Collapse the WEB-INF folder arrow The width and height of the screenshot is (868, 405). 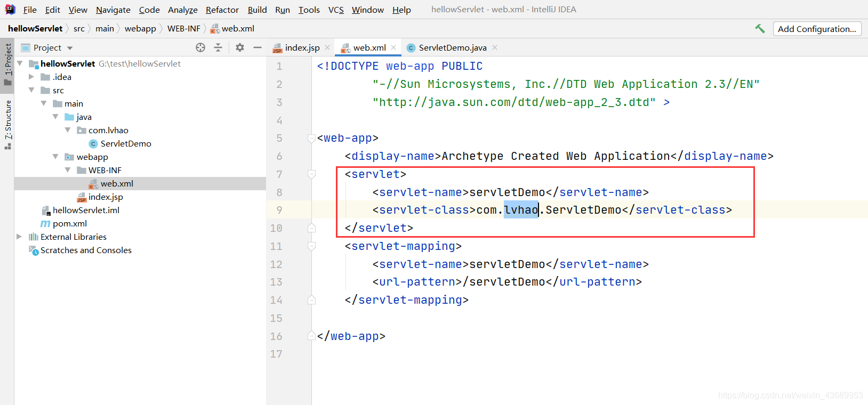tap(68, 170)
